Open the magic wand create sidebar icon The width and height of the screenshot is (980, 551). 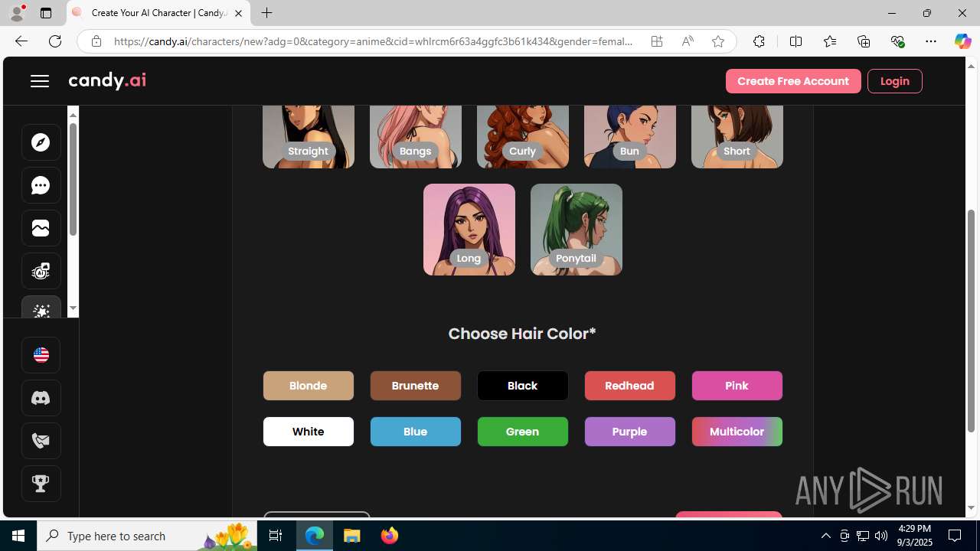pyautogui.click(x=41, y=308)
